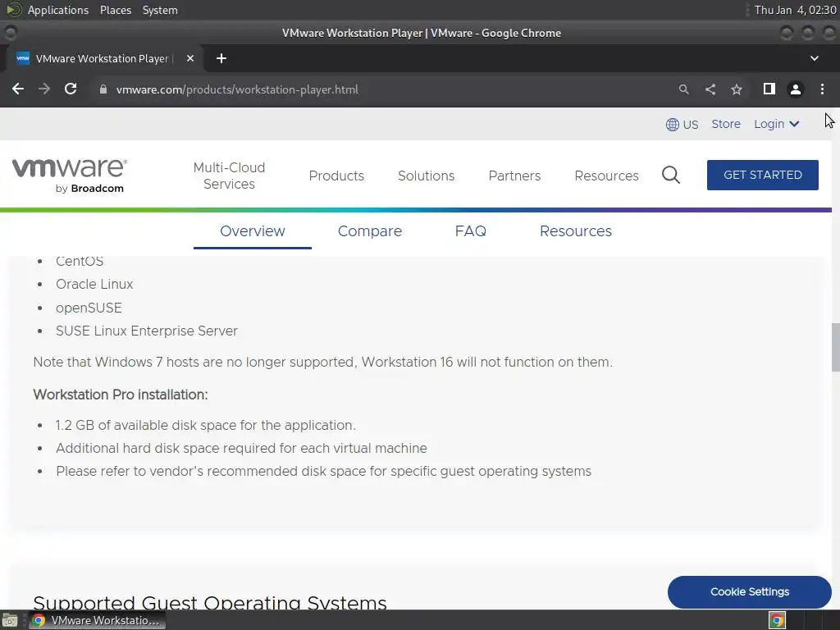Open Multi-Cloud Services menu
This screenshot has height=630, width=840.
230,176
